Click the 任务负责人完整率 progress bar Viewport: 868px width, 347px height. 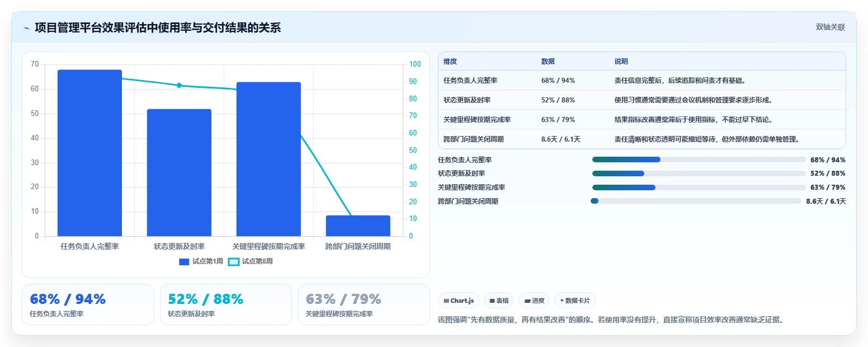click(x=699, y=160)
